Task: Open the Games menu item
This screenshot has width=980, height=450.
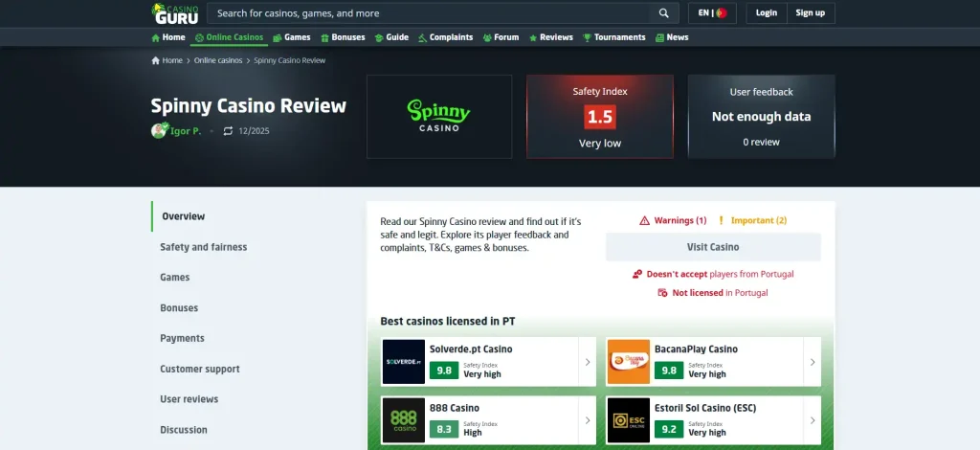Action: (x=292, y=37)
